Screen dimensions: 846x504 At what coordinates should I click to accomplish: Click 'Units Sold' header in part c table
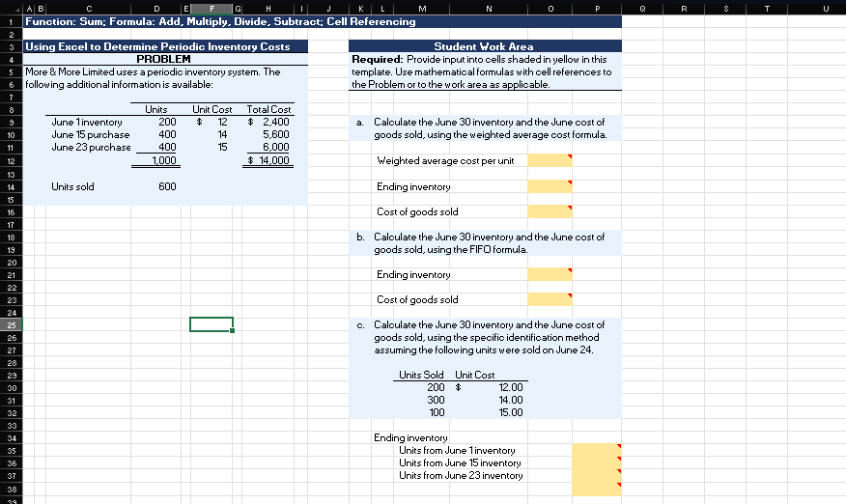[421, 375]
